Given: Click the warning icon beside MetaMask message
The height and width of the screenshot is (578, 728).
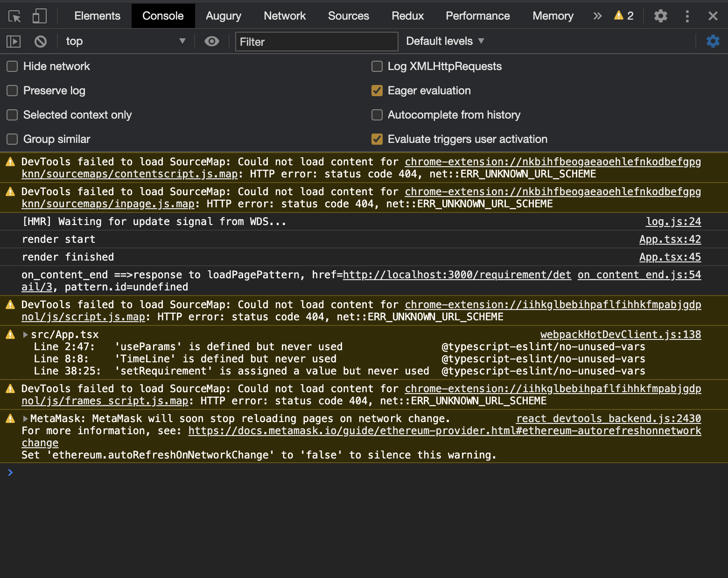Looking at the screenshot, I should pyautogui.click(x=10, y=418).
